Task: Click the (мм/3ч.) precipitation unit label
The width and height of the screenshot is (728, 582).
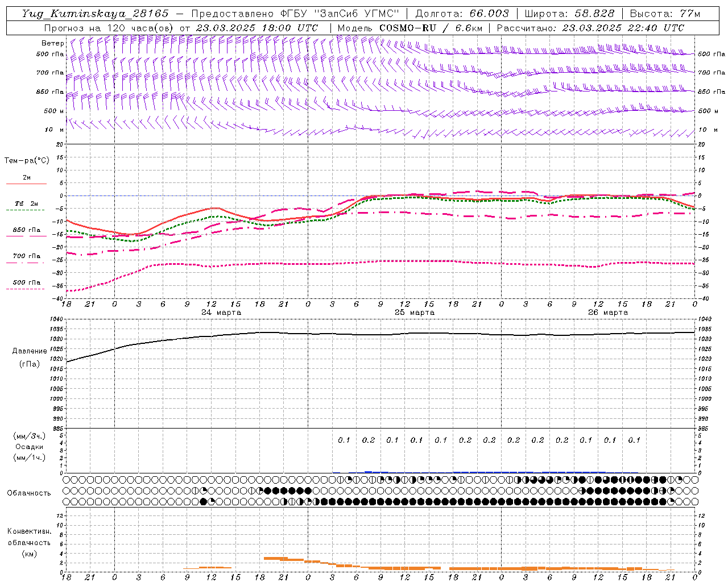Action: click(30, 436)
